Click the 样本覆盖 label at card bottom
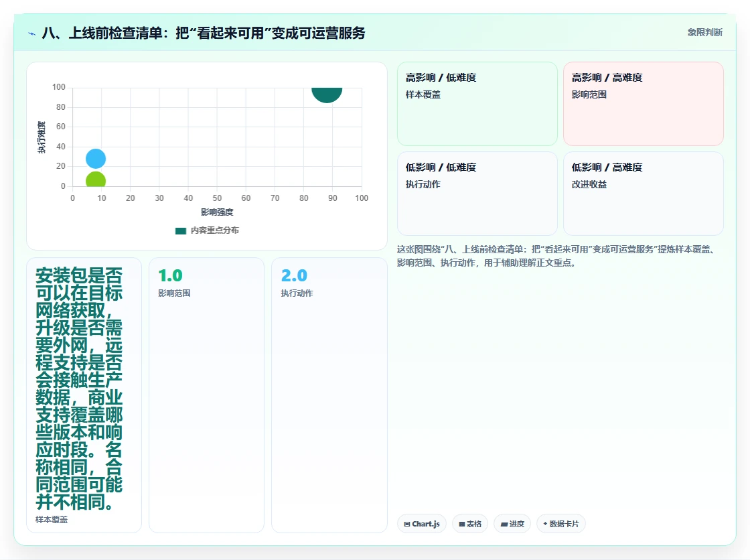 coord(52,520)
